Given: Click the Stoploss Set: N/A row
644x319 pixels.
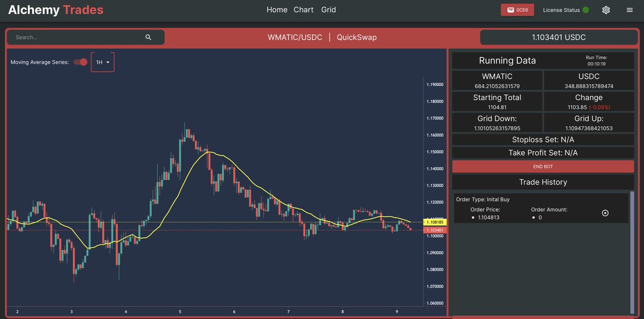Looking at the screenshot, I should click(x=543, y=139).
